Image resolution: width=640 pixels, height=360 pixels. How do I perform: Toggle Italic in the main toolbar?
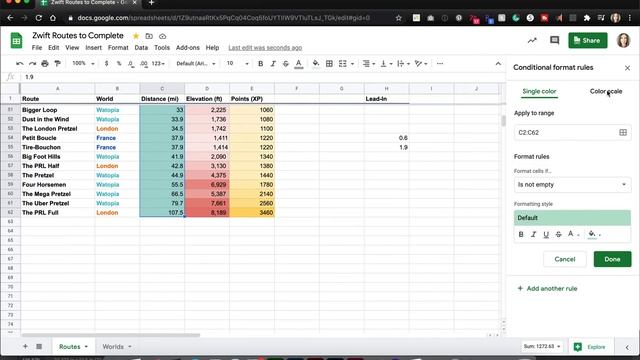click(273, 64)
